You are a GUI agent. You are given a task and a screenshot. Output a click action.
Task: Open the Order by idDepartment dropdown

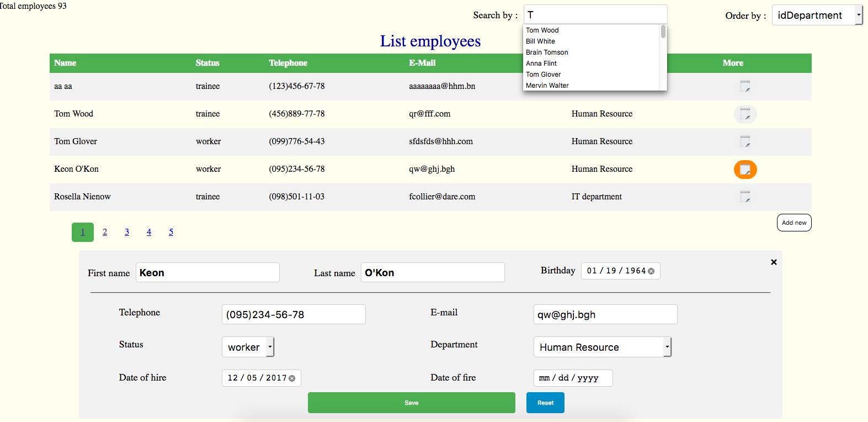pyautogui.click(x=817, y=15)
